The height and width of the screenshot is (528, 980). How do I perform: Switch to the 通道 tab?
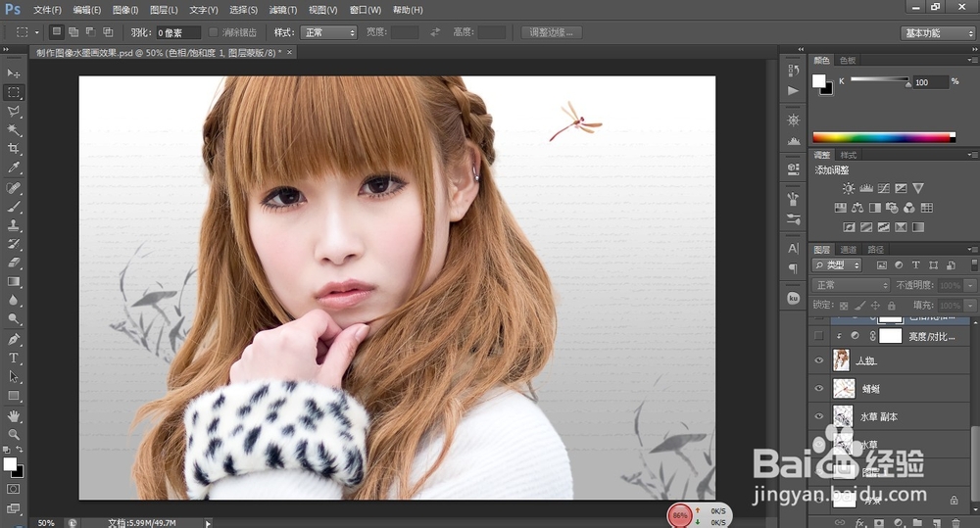[848, 250]
